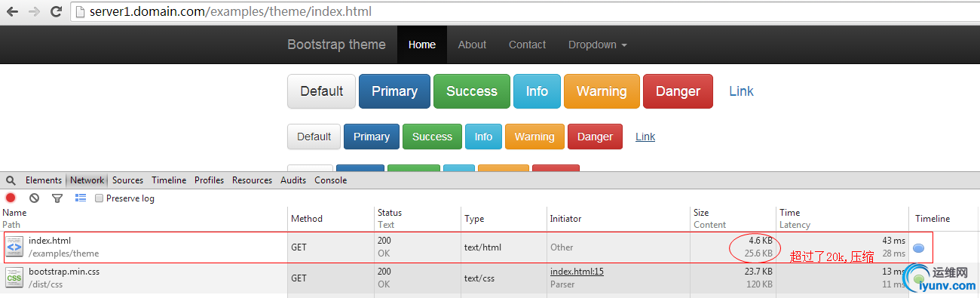Sort by the Type column header
The image size is (980, 298).
point(504,219)
